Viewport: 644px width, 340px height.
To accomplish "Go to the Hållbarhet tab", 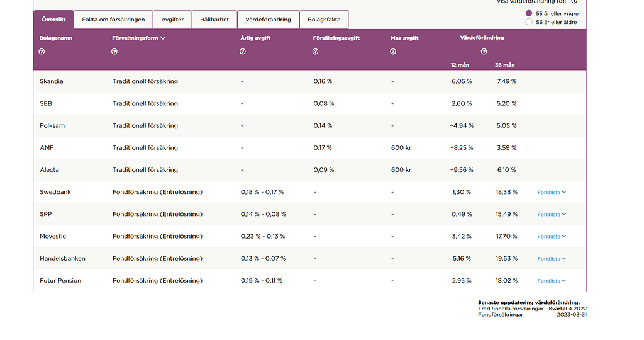I will pyautogui.click(x=214, y=20).
